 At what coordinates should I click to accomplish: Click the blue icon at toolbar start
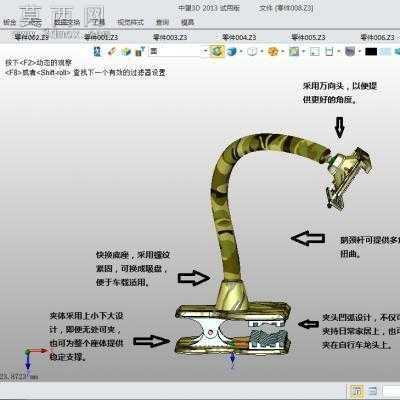pyautogui.click(x=98, y=52)
